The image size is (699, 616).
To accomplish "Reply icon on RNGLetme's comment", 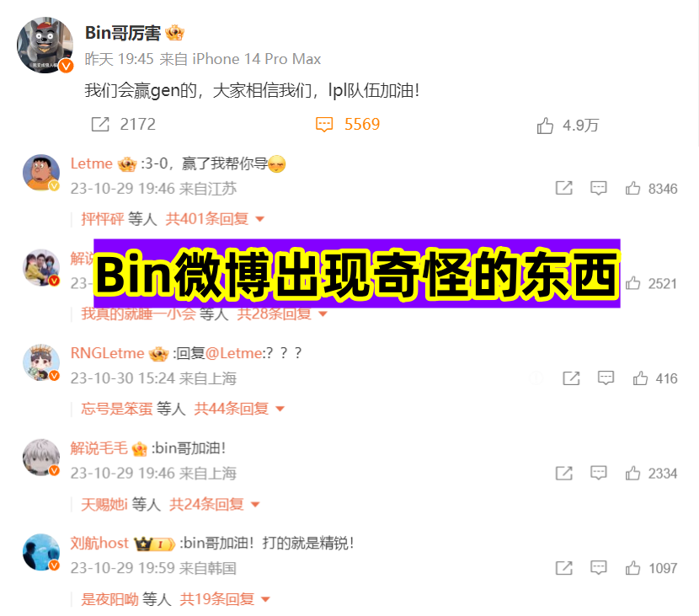I will [x=606, y=378].
